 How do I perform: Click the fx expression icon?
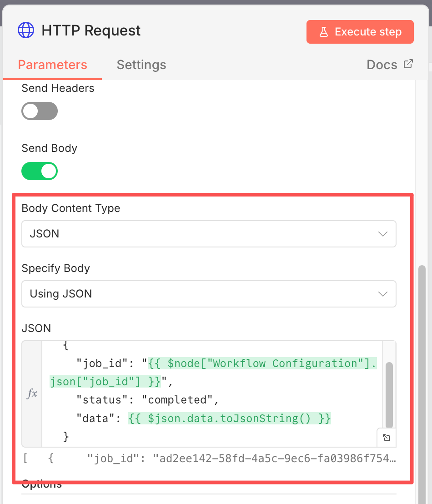coord(32,394)
